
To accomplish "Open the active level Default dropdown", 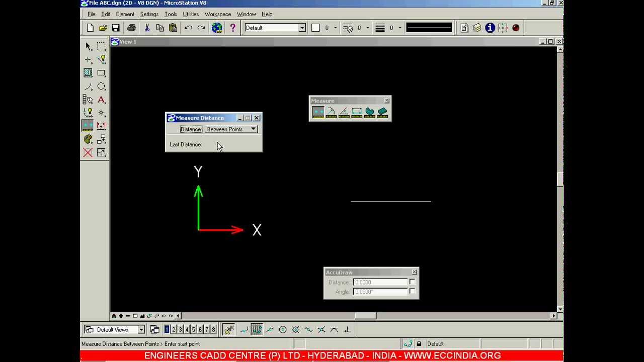I will coord(302,28).
